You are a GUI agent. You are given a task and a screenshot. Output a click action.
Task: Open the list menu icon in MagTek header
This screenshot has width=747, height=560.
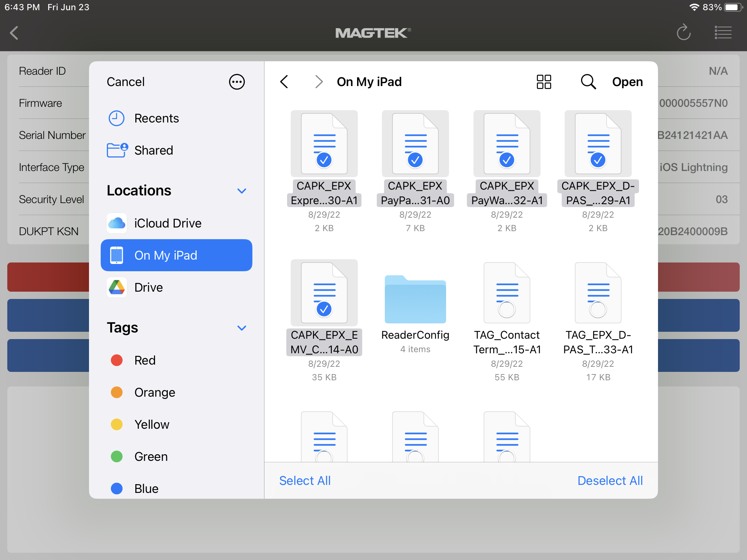click(723, 32)
